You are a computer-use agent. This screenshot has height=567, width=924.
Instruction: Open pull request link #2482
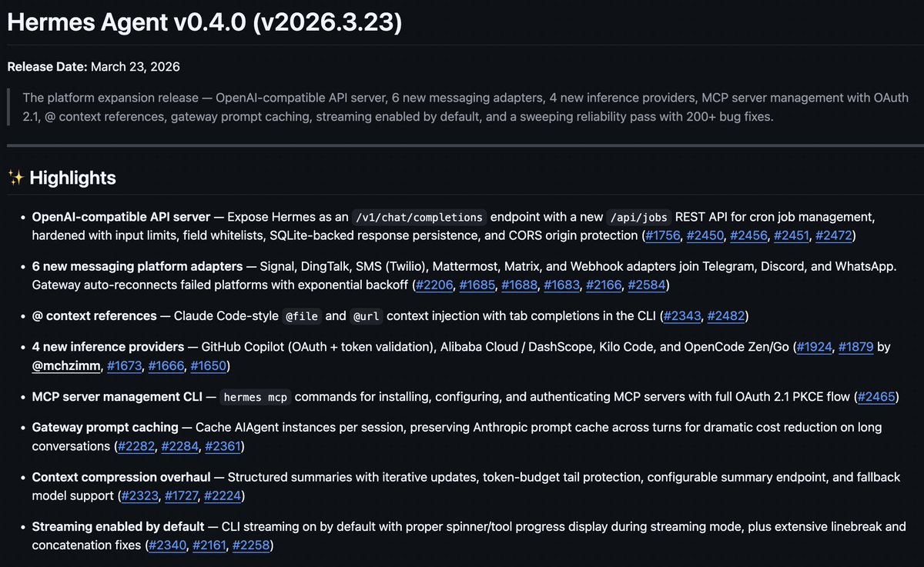725,315
